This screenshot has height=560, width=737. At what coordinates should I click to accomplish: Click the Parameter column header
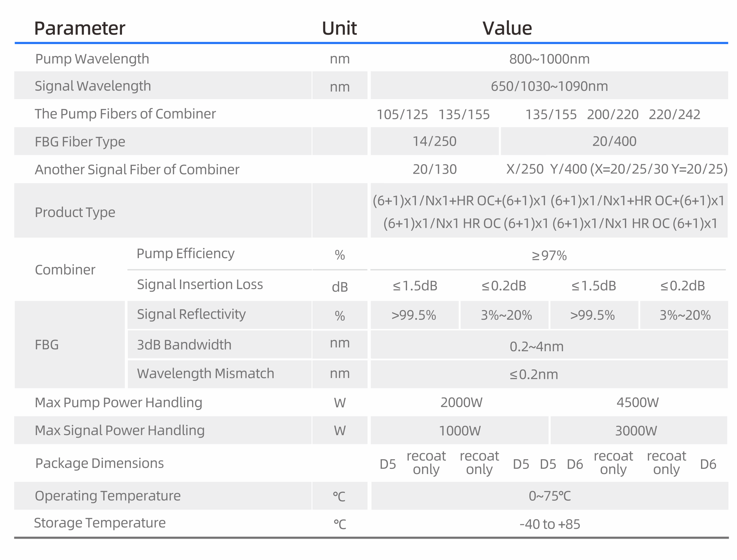pyautogui.click(x=80, y=28)
